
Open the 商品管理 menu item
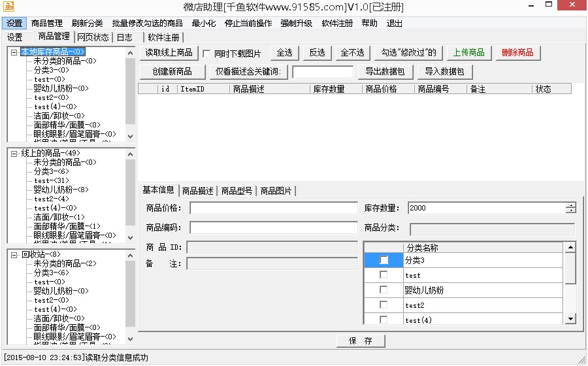(47, 24)
